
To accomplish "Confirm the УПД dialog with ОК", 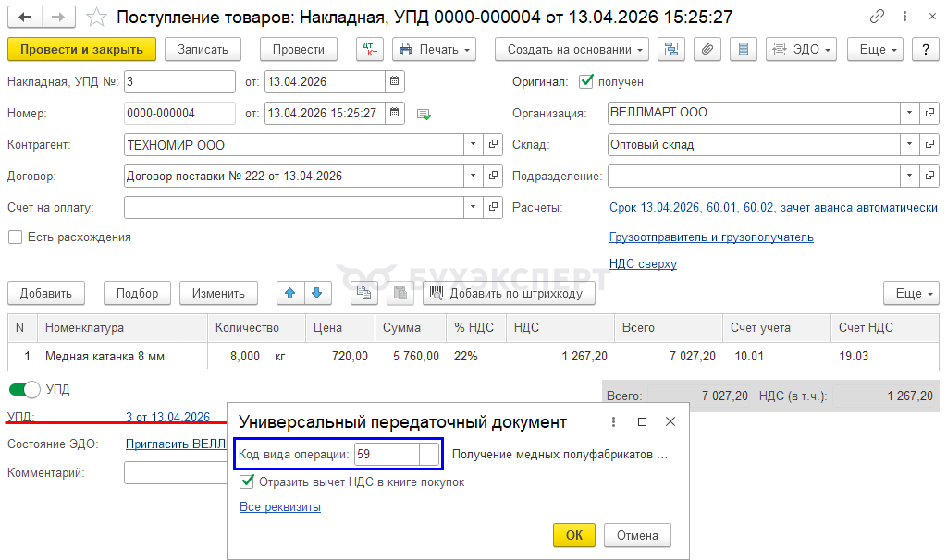I will point(574,535).
